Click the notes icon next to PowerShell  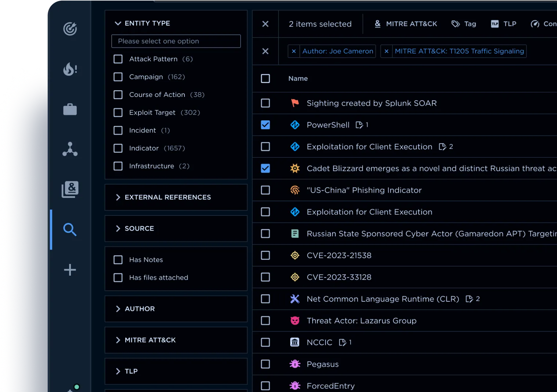(359, 125)
